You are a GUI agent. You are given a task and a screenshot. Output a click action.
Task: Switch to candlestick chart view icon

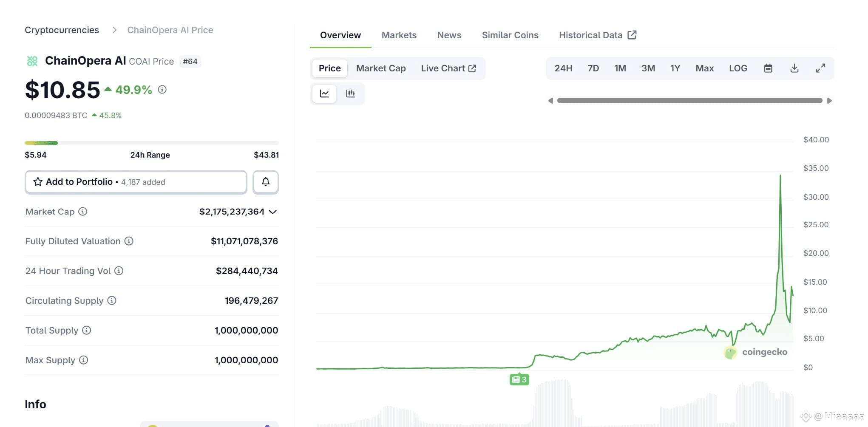[x=350, y=93]
